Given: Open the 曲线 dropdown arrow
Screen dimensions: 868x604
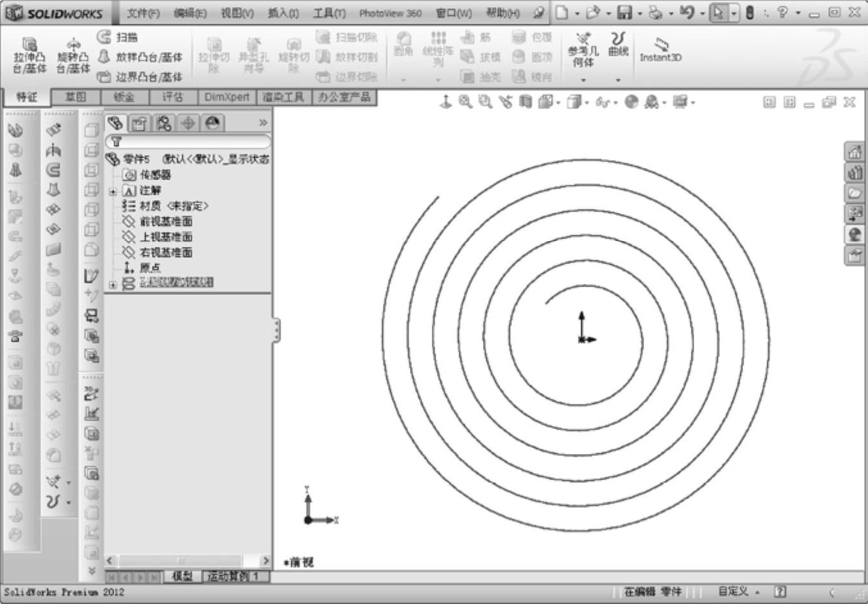Looking at the screenshot, I should tap(618, 80).
